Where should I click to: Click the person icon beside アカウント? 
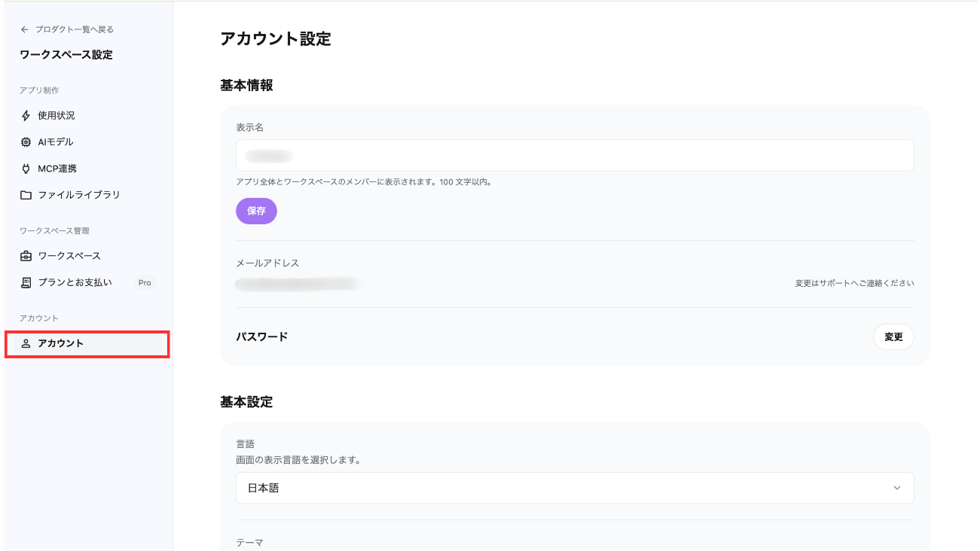point(26,343)
